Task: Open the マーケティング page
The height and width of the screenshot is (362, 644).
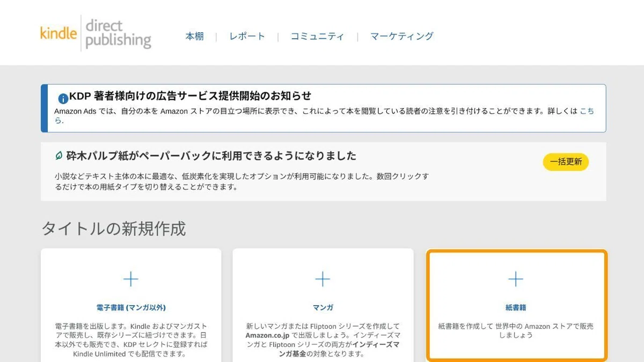Action: click(402, 36)
